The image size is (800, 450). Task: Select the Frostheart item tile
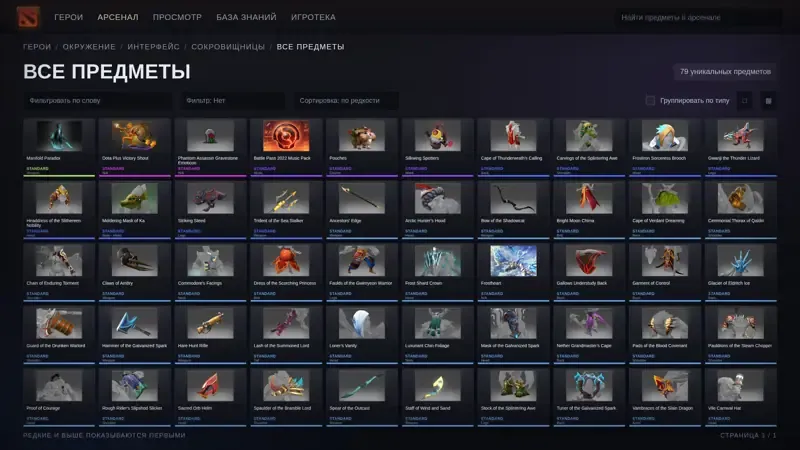(x=513, y=272)
